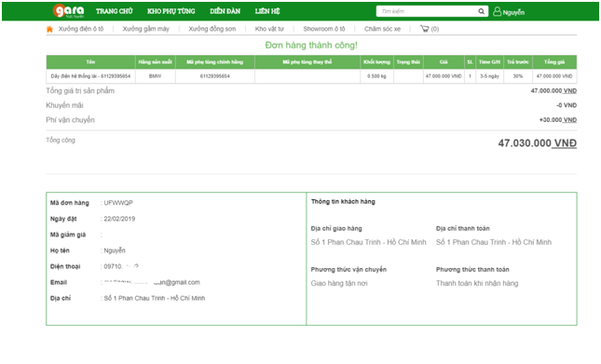Click the Time G/H column header

click(x=489, y=62)
